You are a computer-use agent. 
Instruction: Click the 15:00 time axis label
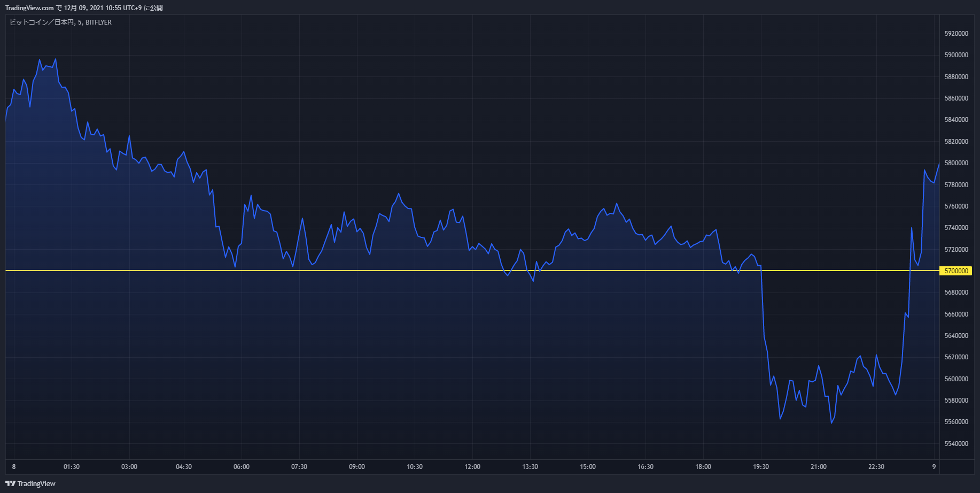[588, 467]
